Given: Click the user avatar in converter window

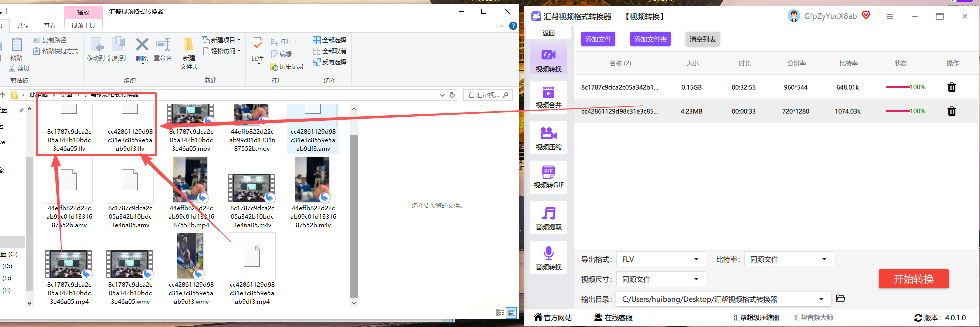Looking at the screenshot, I should coord(794,16).
